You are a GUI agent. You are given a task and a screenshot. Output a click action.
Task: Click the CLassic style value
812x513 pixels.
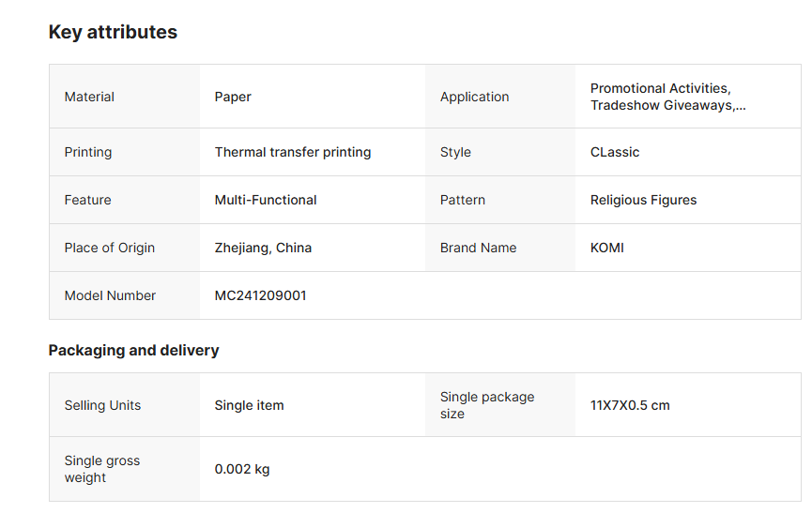(614, 152)
